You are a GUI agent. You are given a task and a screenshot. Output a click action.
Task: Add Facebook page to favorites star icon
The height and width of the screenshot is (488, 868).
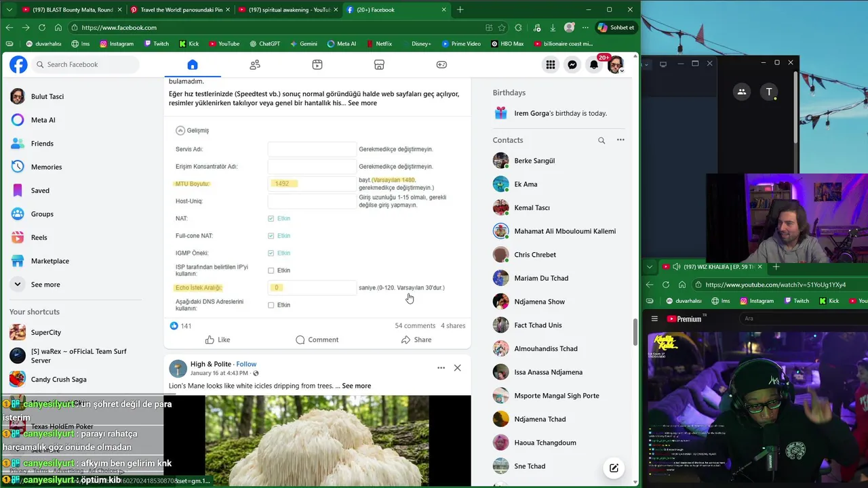502,27
